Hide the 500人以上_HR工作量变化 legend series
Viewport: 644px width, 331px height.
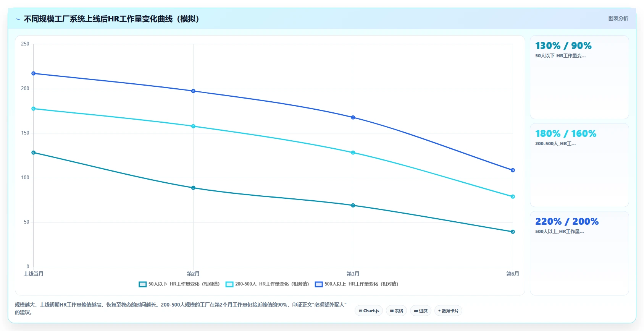point(357,284)
